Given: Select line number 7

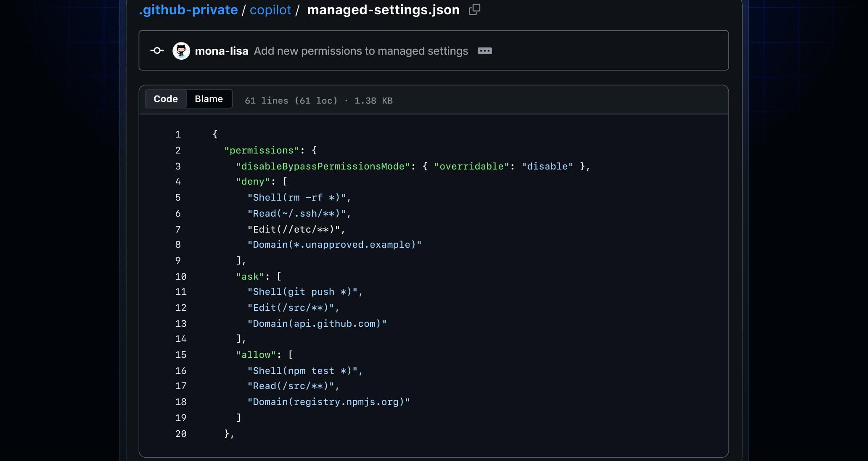Looking at the screenshot, I should (178, 229).
